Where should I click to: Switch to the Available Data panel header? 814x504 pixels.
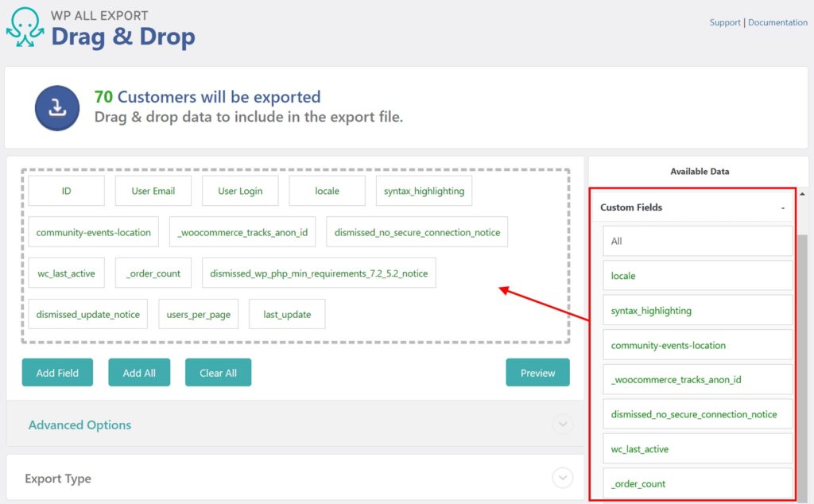point(700,171)
